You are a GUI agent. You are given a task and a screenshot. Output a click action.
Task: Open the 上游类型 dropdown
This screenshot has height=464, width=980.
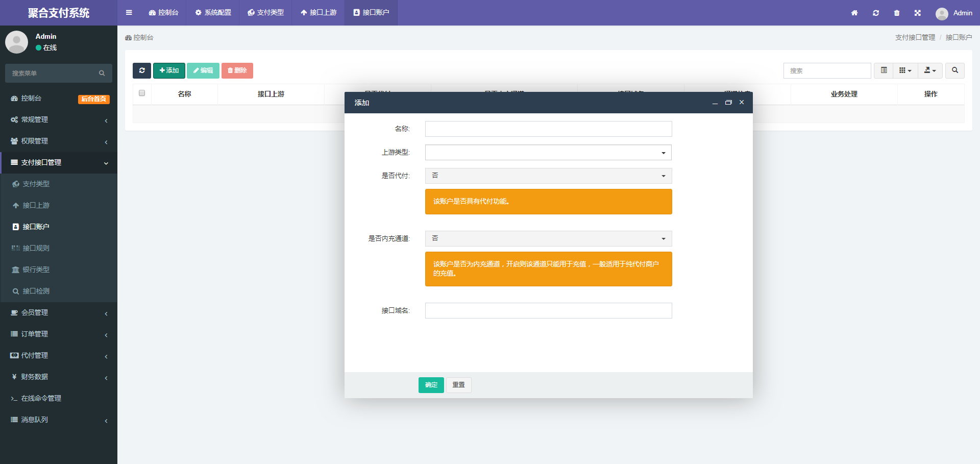coord(548,153)
